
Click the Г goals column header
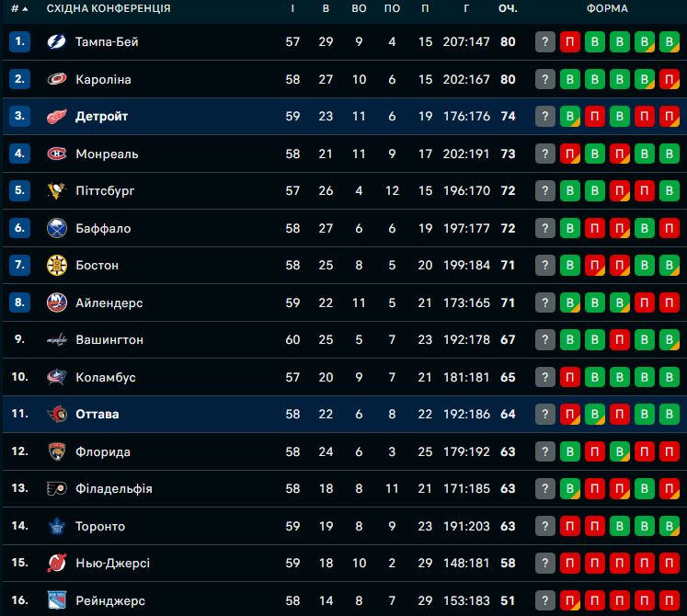(x=467, y=8)
